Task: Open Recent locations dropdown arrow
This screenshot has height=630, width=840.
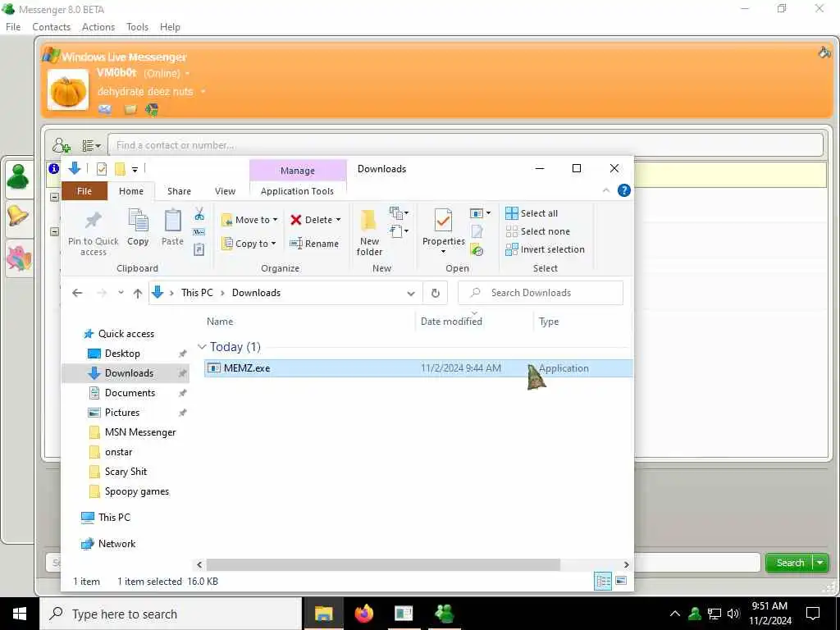Action: click(121, 293)
